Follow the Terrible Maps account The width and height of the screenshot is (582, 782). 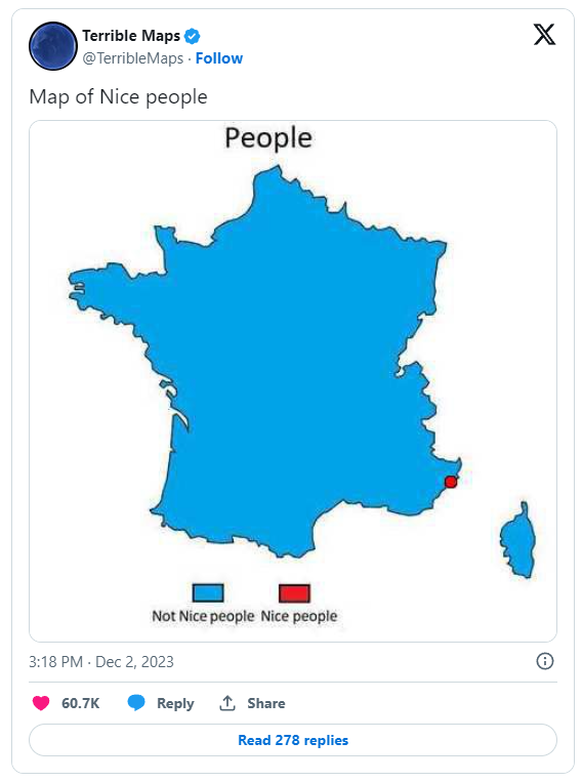(219, 58)
